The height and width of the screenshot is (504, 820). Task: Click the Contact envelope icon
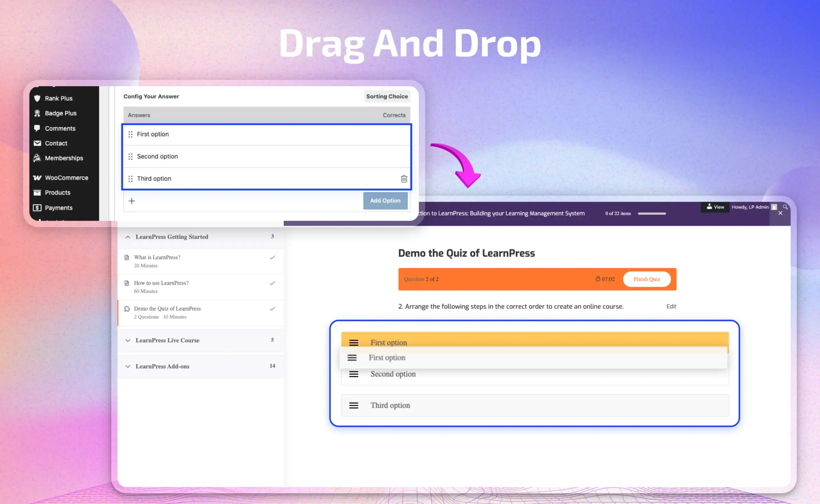coord(37,143)
